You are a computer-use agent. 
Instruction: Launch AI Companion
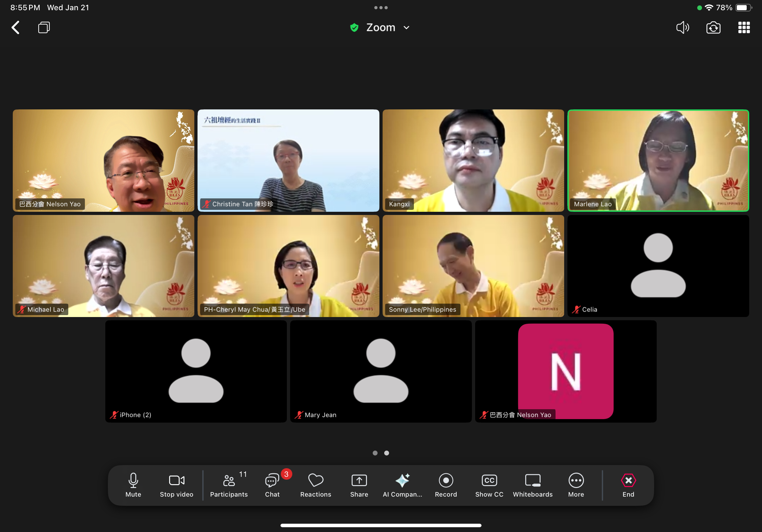point(402,484)
